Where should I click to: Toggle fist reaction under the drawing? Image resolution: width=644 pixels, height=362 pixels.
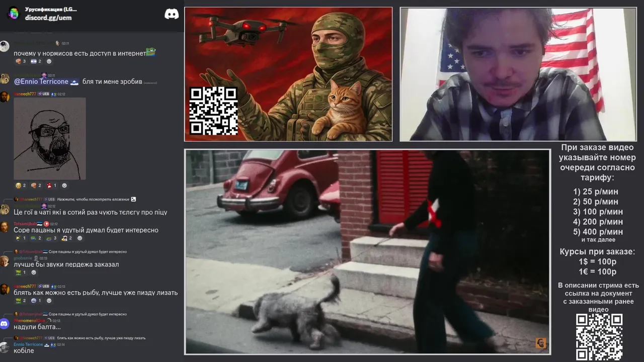[36, 186]
